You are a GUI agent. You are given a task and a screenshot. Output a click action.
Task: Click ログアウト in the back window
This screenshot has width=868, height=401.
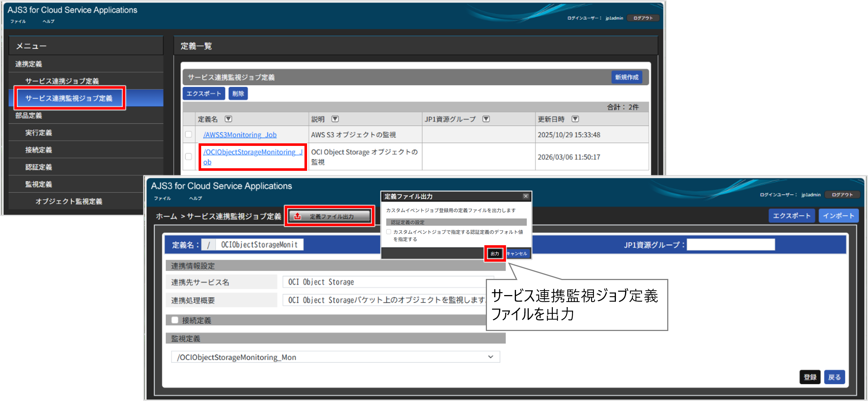pyautogui.click(x=643, y=18)
